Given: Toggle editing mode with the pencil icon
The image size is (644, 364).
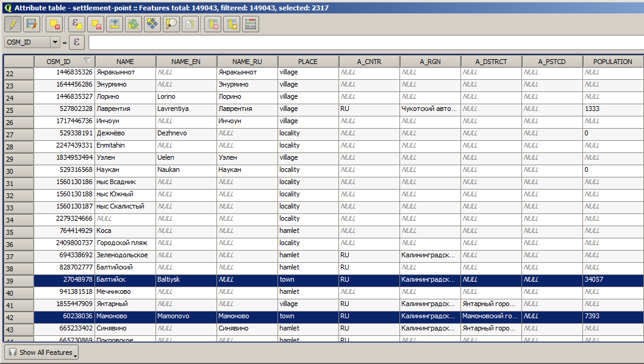Looking at the screenshot, I should (x=12, y=24).
